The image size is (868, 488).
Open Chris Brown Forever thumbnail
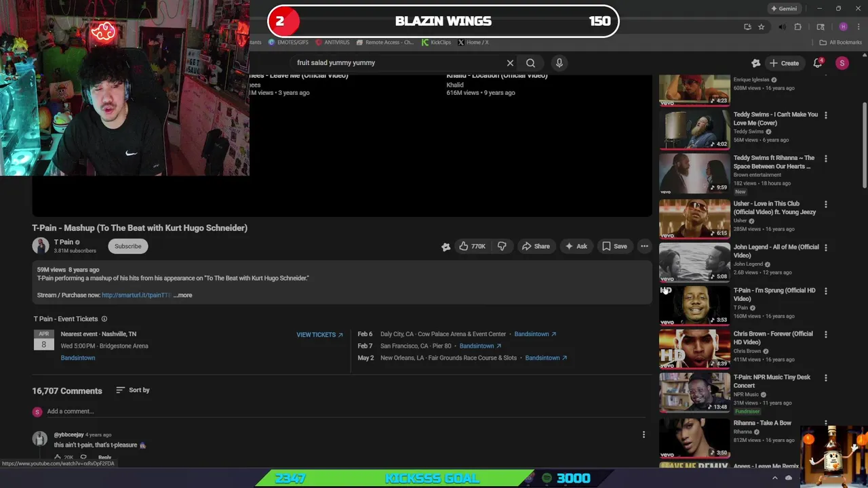point(694,348)
